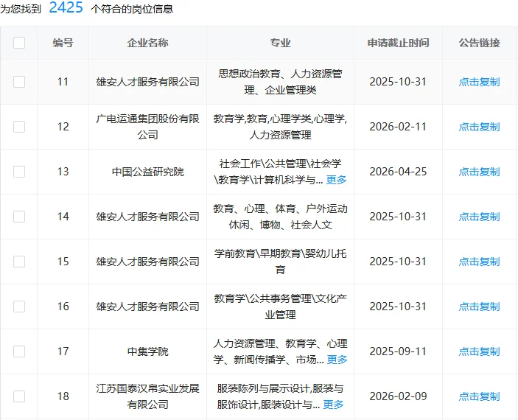This screenshot has height=420, width=518.
Task: Copy announcement link for row 15
Action: pos(480,262)
